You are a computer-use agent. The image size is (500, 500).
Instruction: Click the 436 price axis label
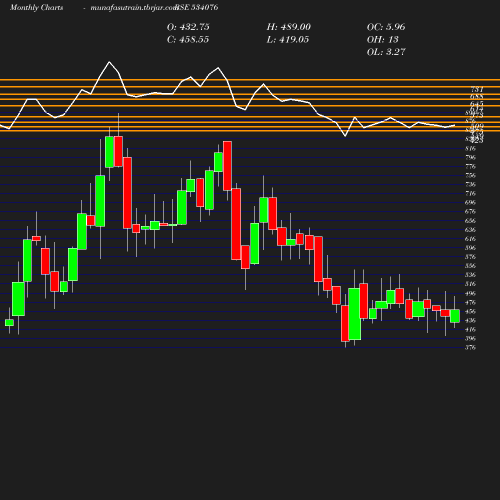(470, 321)
